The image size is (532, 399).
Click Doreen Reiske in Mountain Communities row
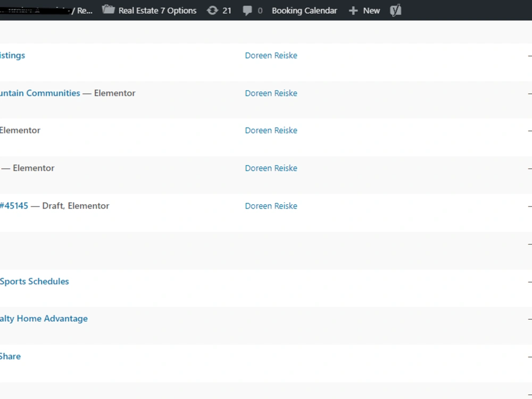click(x=271, y=93)
